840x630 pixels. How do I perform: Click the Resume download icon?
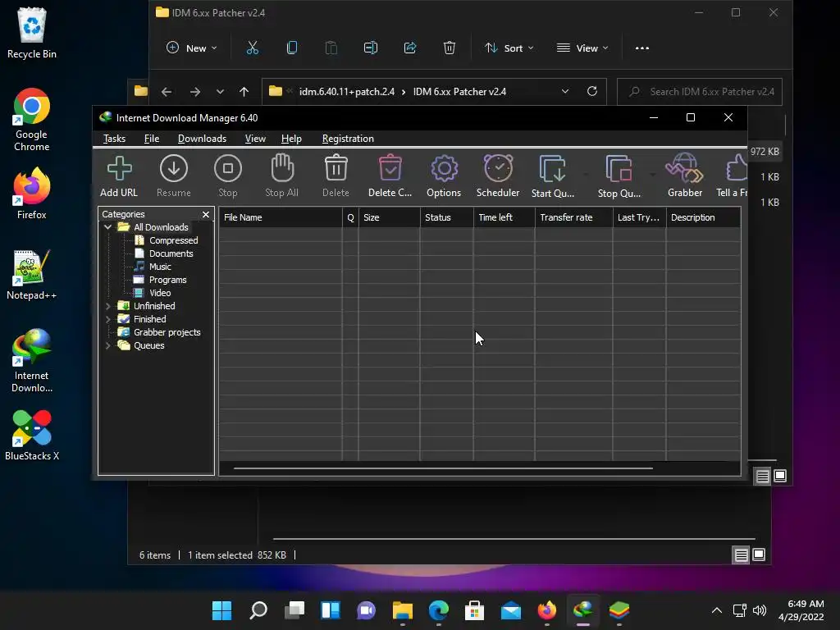174,169
